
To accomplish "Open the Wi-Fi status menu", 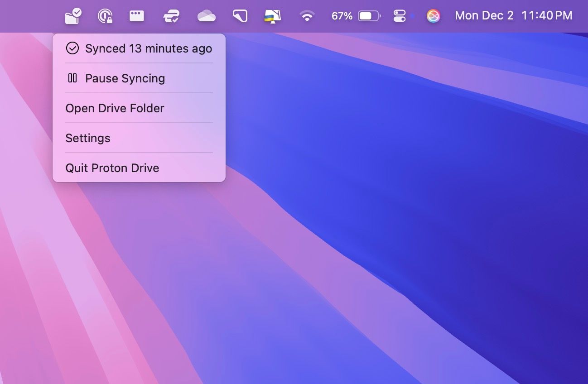I will pyautogui.click(x=307, y=16).
